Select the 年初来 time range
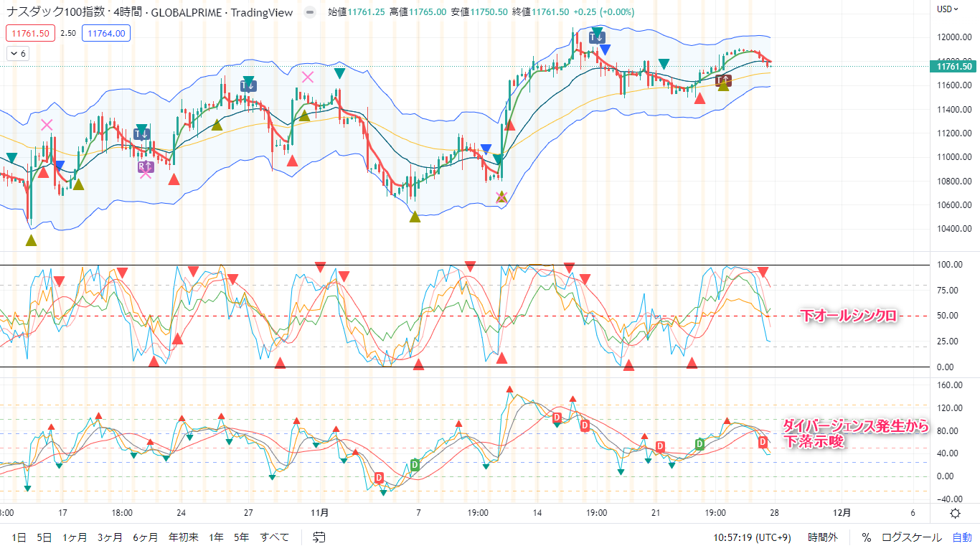This screenshot has height=551, width=980. click(x=184, y=537)
